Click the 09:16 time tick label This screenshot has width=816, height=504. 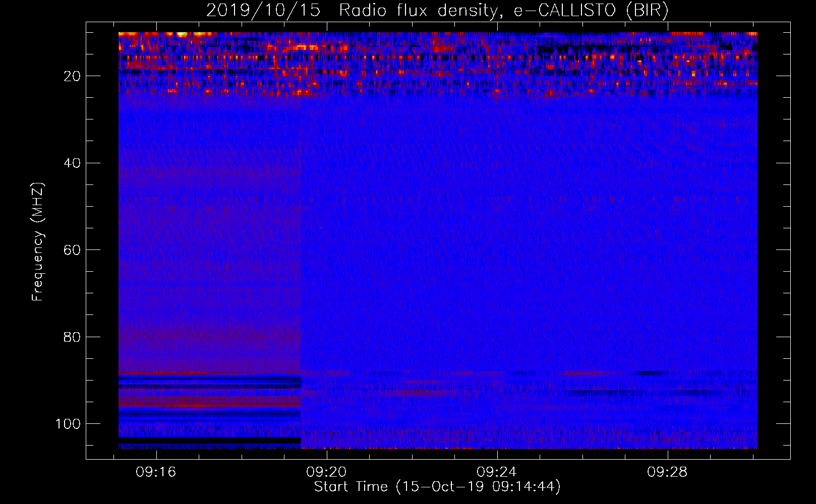tap(156, 472)
